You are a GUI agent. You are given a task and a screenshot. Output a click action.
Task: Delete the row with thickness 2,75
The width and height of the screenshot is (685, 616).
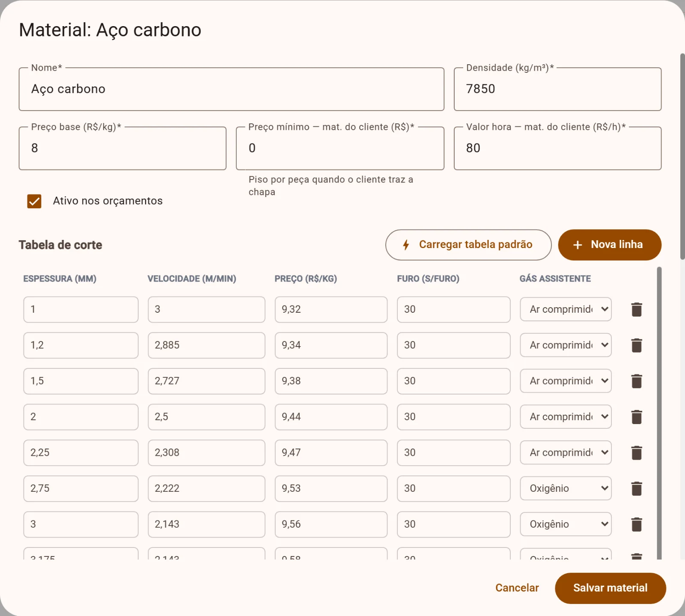637,488
